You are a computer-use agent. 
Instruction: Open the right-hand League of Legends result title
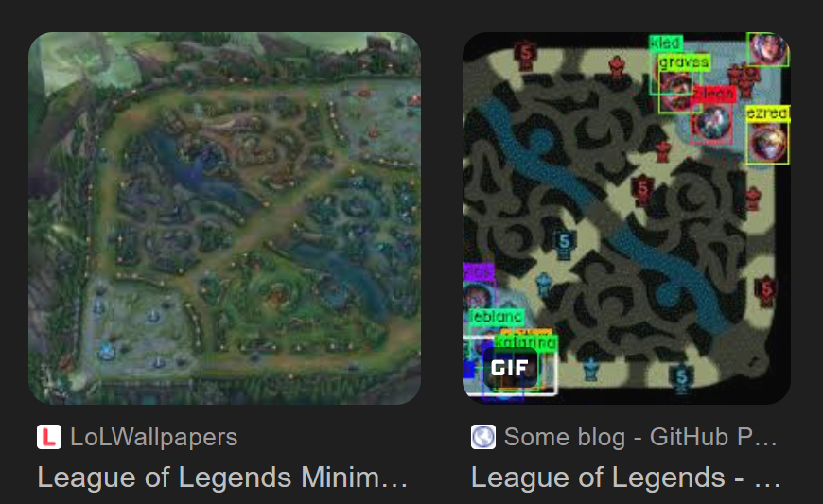[625, 478]
